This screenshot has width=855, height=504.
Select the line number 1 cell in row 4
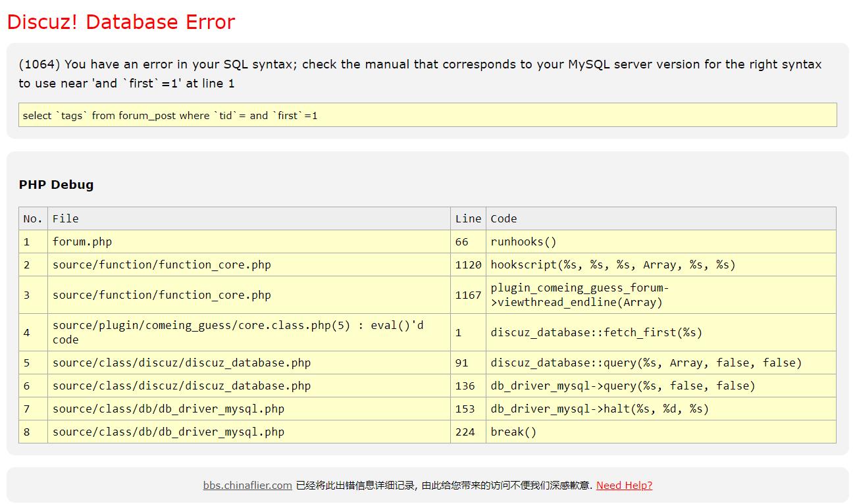tap(468, 332)
